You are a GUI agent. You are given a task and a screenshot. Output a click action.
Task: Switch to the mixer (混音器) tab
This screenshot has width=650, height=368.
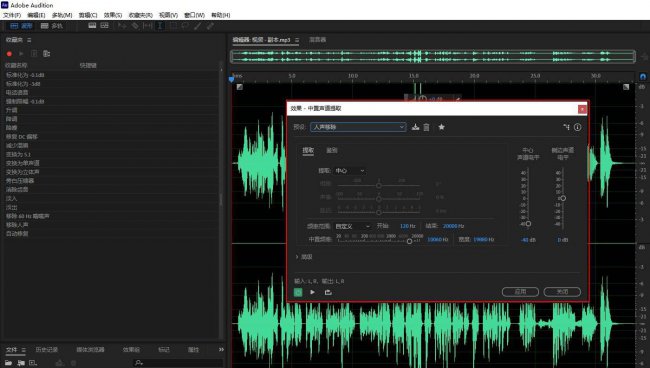click(x=318, y=40)
